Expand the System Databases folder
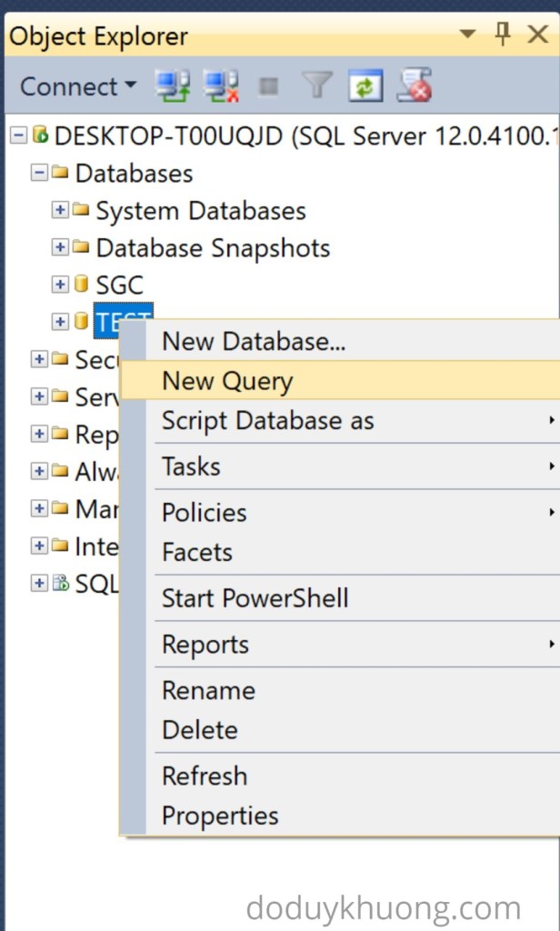 tap(58, 210)
